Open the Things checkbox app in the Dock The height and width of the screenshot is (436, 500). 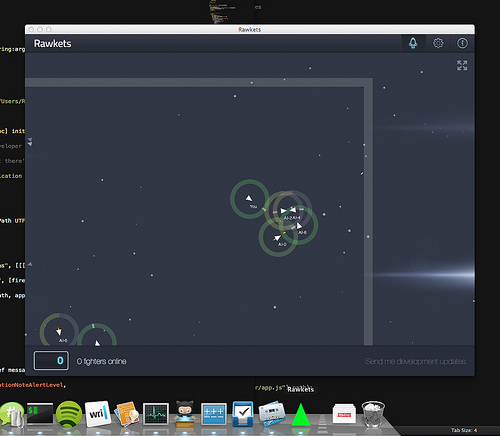[x=243, y=414]
